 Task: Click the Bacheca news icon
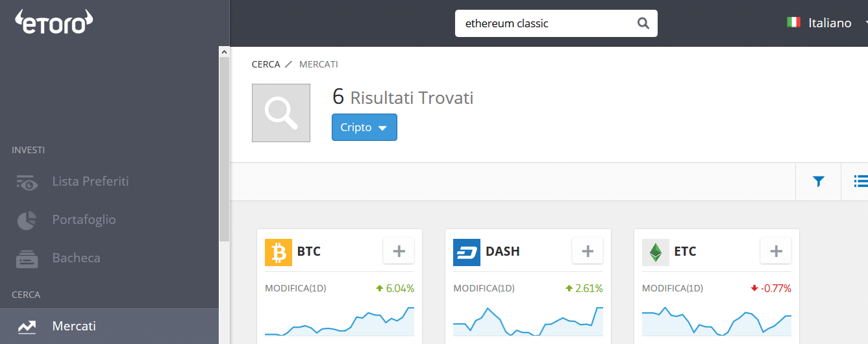27,259
